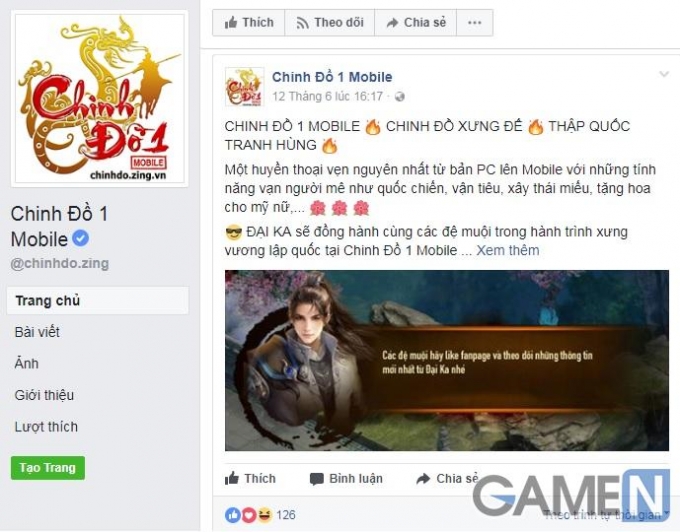
Task: Select Bài viết in the sidebar
Action: pos(37,332)
